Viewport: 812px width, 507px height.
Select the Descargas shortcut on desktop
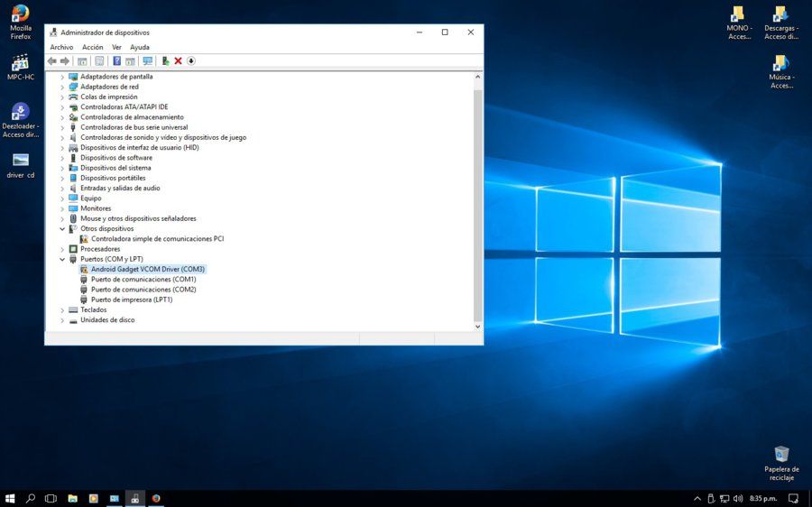pos(781,23)
